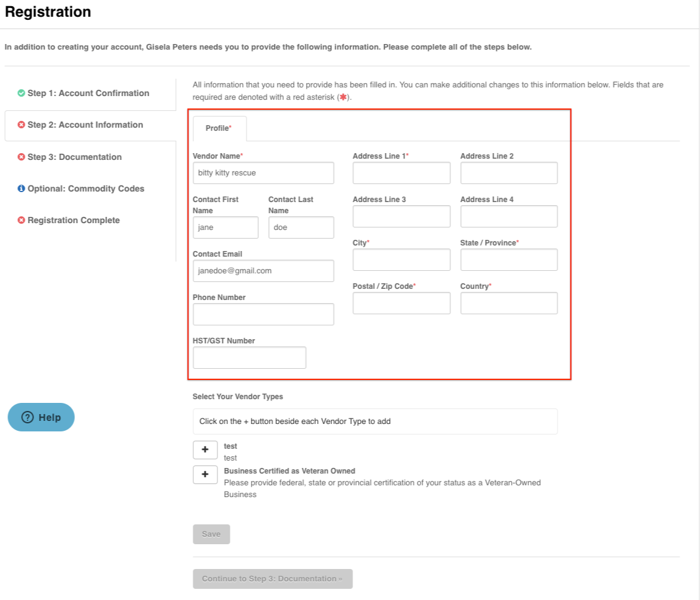This screenshot has width=700, height=600.
Task: Click the Country input field
Action: click(x=509, y=303)
